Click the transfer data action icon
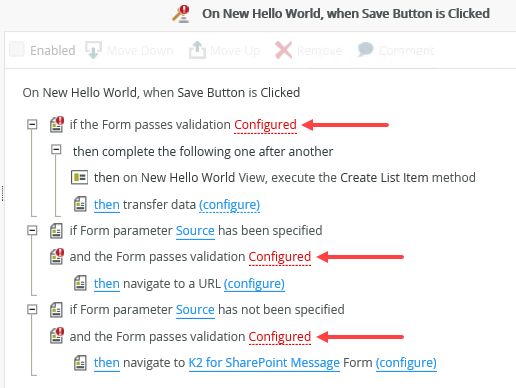Screen dimensions: 516x388 80,204
